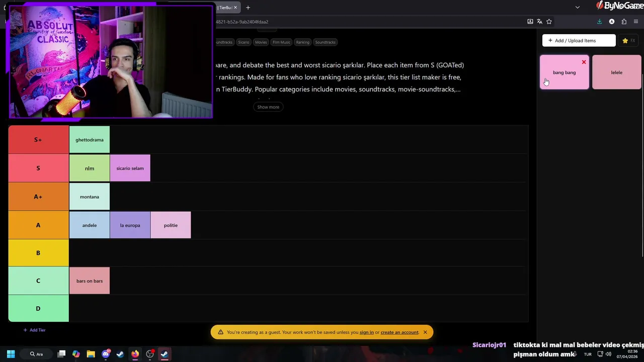The height and width of the screenshot is (362, 644).
Task: Open the Sicario category tag
Action: coord(244,42)
